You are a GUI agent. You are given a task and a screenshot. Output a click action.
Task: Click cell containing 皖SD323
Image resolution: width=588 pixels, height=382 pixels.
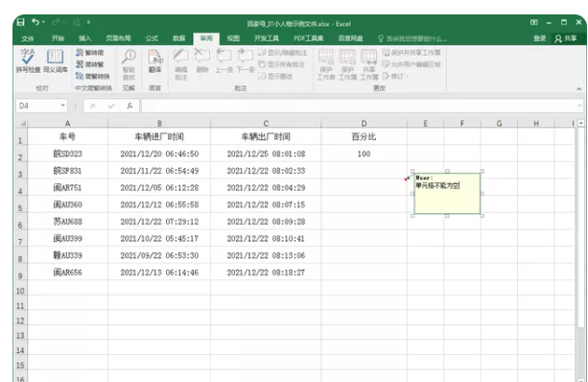tap(67, 154)
